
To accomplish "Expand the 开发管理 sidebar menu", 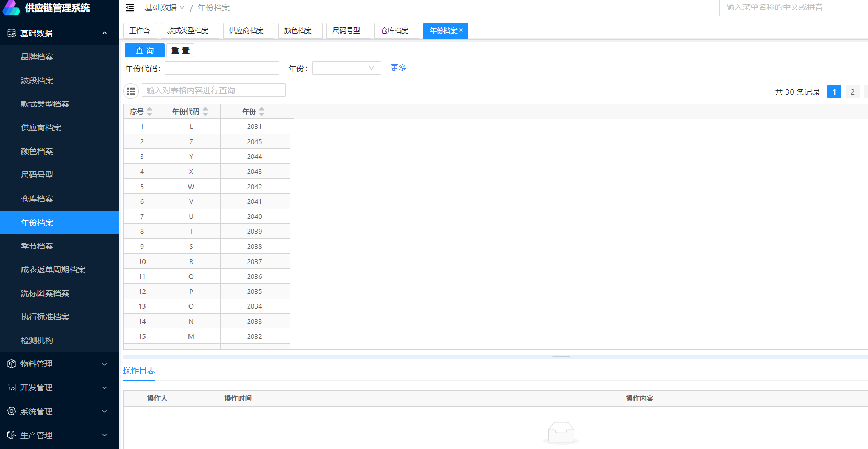I will [59, 387].
